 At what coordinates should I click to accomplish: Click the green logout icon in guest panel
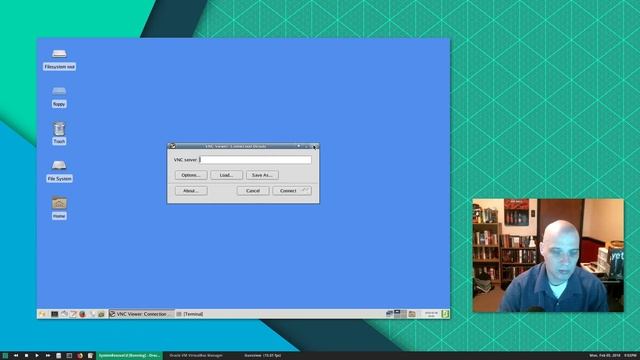445,313
